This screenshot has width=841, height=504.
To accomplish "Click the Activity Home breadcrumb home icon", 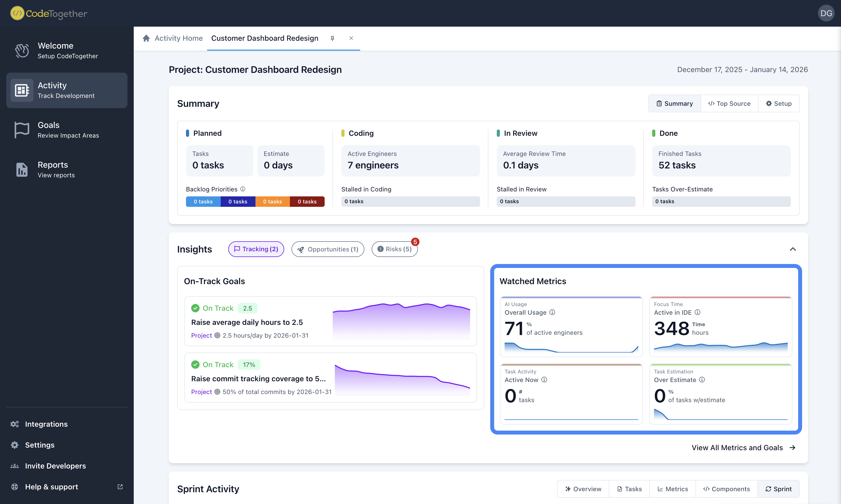I will click(146, 38).
